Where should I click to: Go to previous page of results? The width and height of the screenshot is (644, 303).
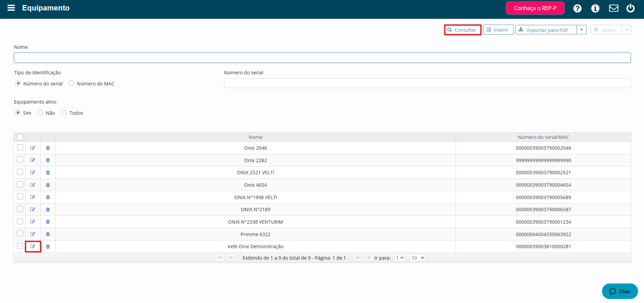231,258
